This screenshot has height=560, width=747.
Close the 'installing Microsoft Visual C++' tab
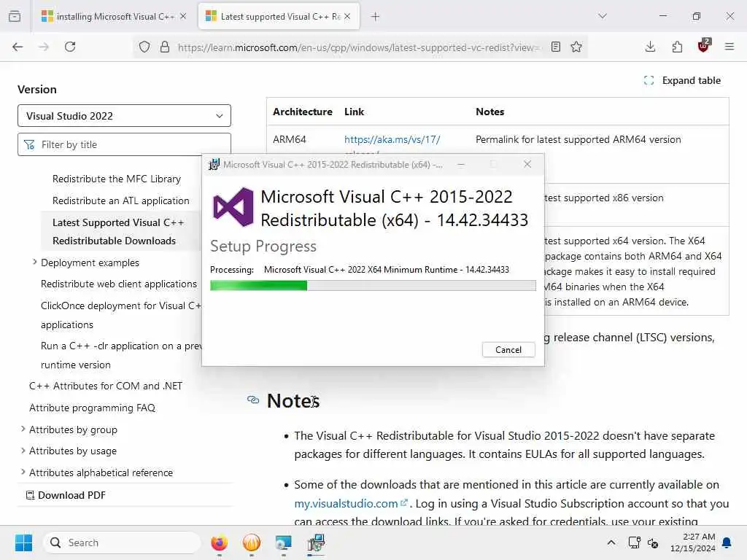click(183, 16)
